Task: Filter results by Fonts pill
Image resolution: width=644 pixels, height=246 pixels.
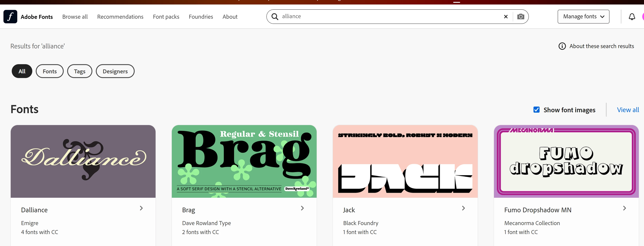Action: 50,71
